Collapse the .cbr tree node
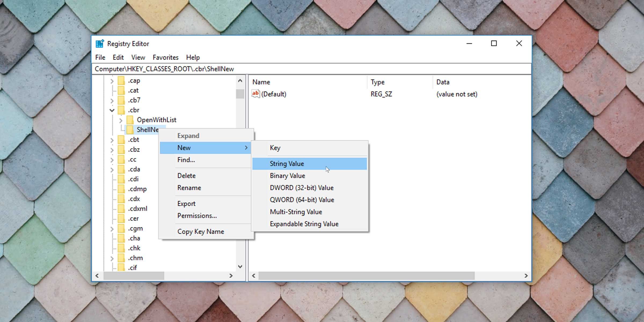The image size is (644, 322). coord(112,110)
